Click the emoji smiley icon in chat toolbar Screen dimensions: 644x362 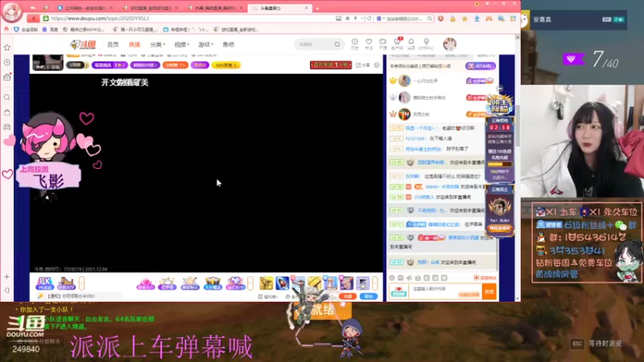point(392,278)
